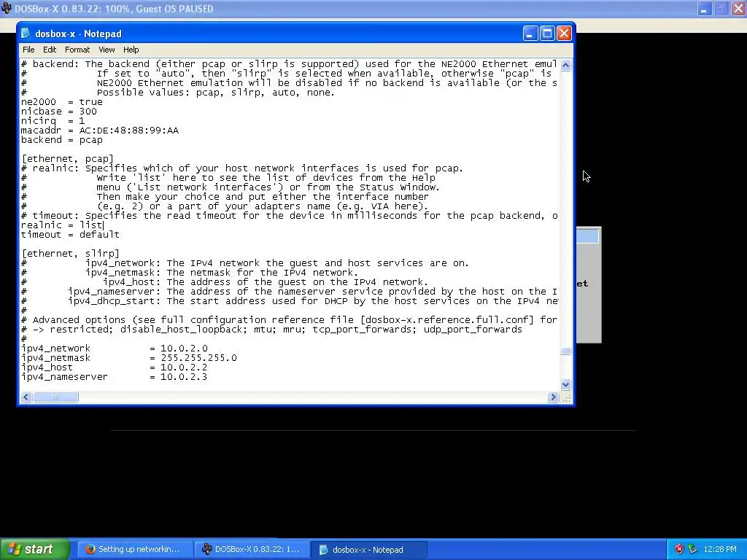Close the Notepad window

[x=564, y=34]
